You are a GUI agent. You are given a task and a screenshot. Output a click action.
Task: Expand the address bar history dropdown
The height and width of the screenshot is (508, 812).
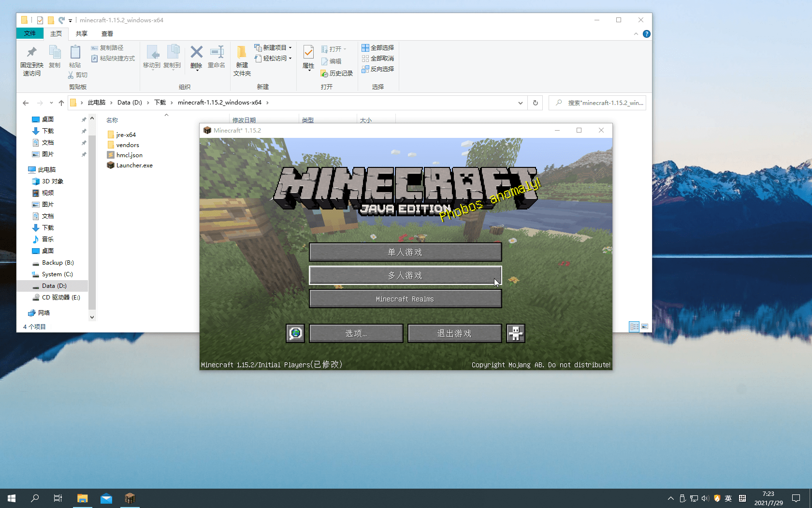click(520, 103)
